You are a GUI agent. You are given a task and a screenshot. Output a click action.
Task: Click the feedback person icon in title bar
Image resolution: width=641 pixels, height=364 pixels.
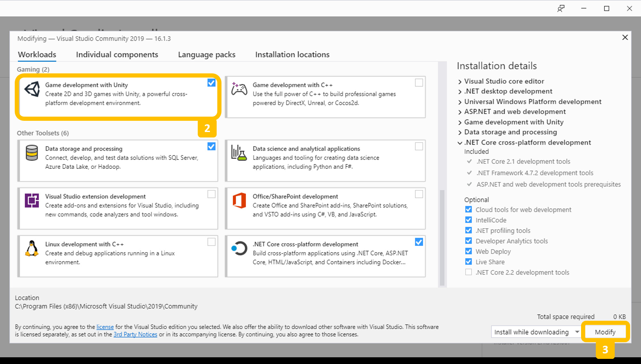coord(561,9)
